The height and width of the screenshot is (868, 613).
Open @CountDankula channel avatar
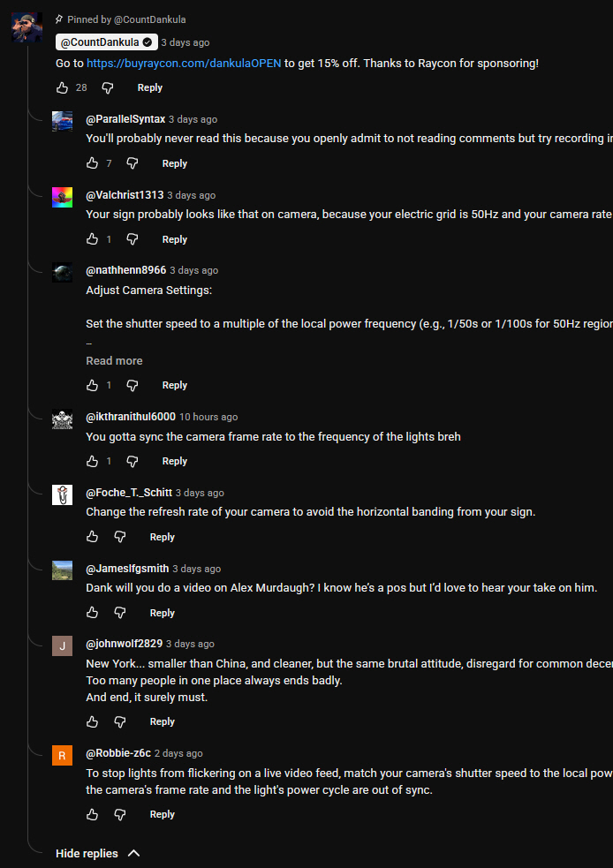coord(27,27)
